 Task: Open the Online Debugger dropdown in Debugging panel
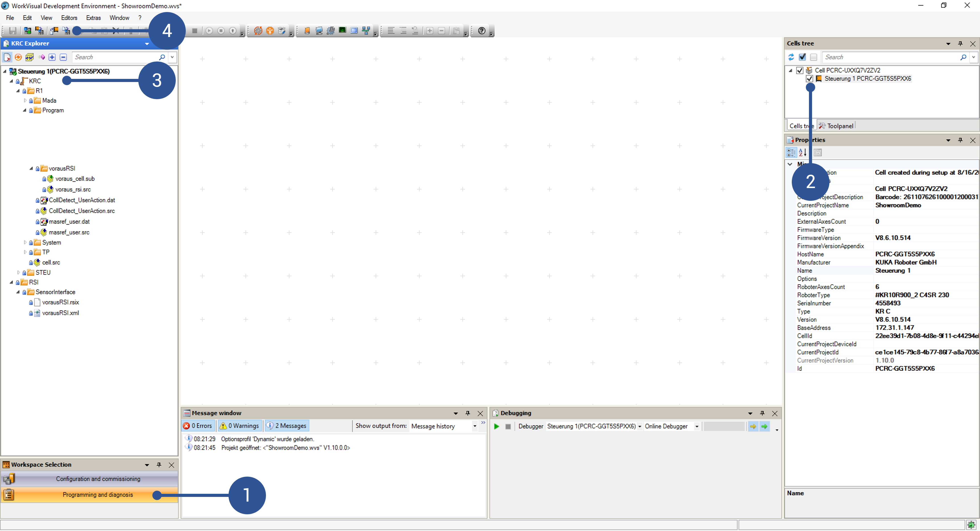[697, 426]
